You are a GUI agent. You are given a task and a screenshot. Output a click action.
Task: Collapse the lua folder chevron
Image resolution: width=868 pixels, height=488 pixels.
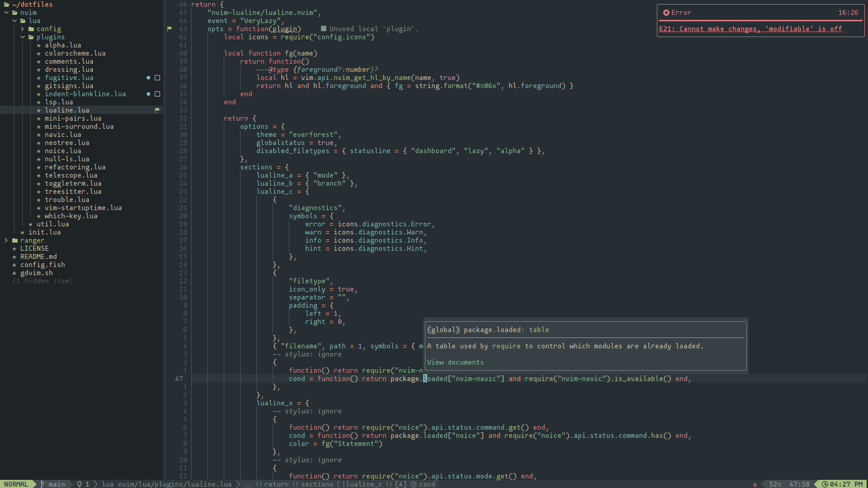14,21
